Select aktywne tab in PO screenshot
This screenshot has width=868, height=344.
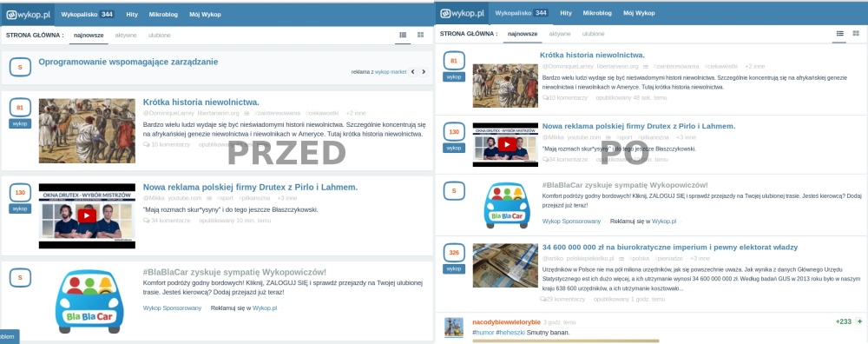pyautogui.click(x=560, y=34)
